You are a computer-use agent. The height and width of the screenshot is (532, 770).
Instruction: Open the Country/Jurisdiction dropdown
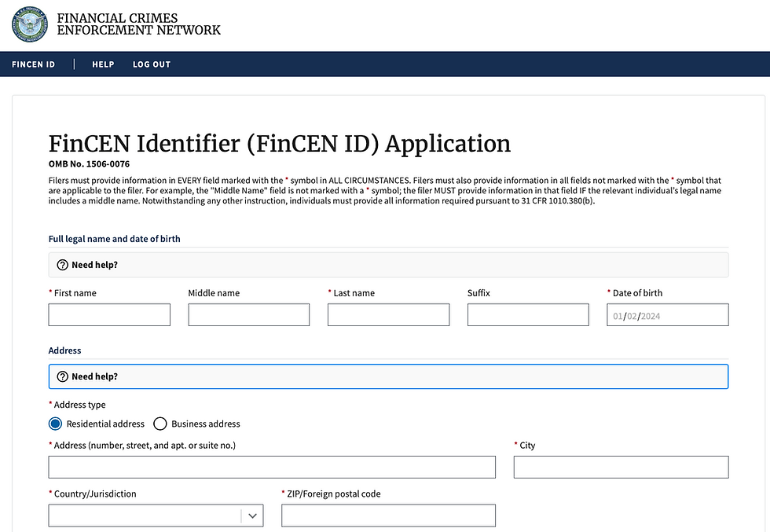pos(156,515)
